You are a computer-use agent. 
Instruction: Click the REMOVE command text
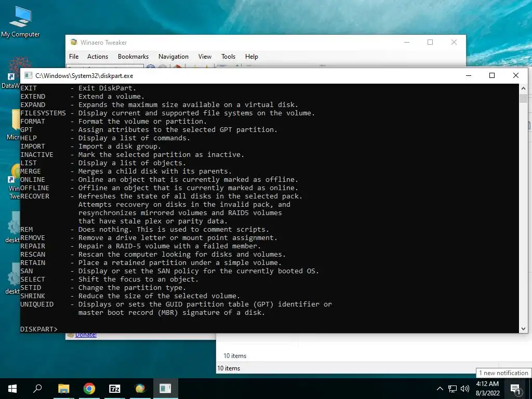(33, 238)
